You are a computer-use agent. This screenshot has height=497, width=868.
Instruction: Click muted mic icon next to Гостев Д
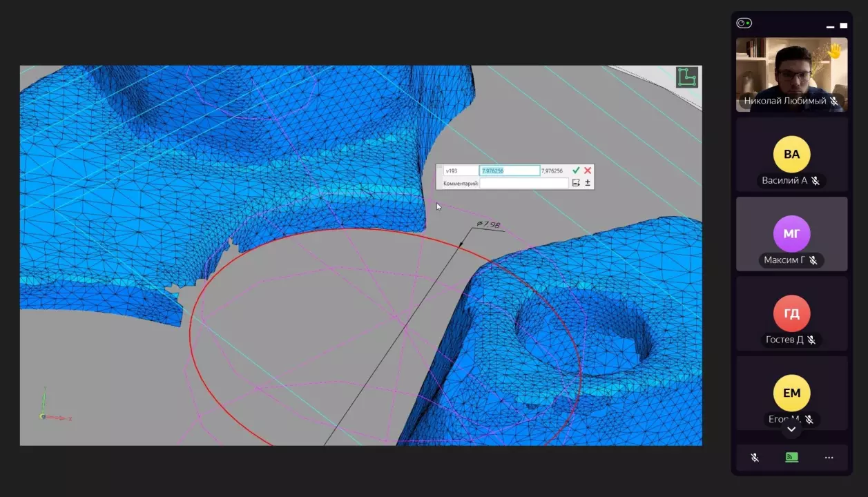(x=812, y=340)
